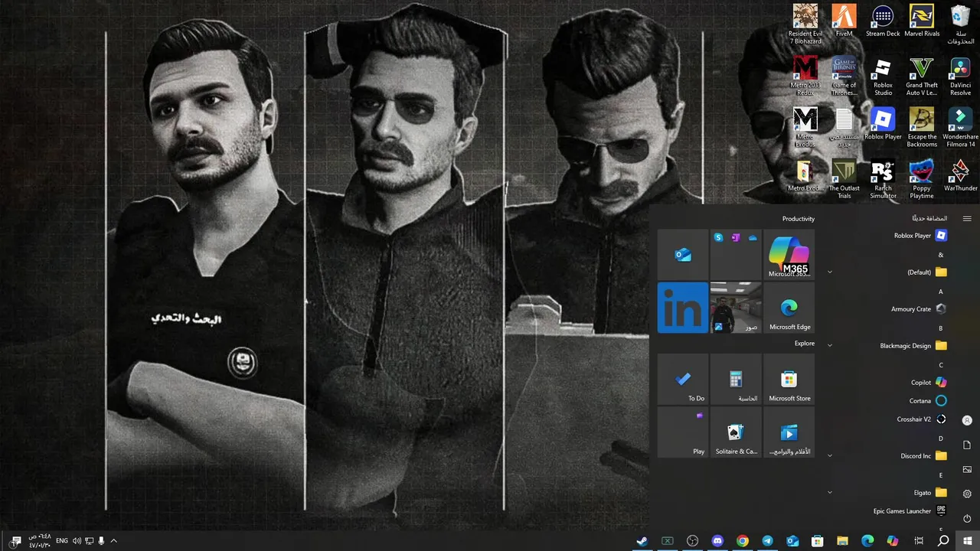Click the Ranch Simulator desktop icon

(883, 179)
